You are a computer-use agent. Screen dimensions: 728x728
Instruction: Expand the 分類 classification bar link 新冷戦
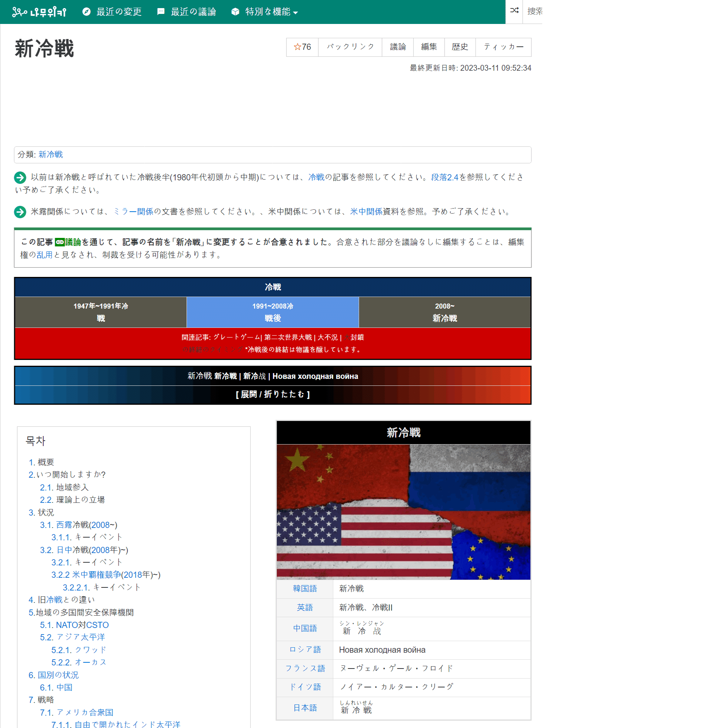pos(51,154)
